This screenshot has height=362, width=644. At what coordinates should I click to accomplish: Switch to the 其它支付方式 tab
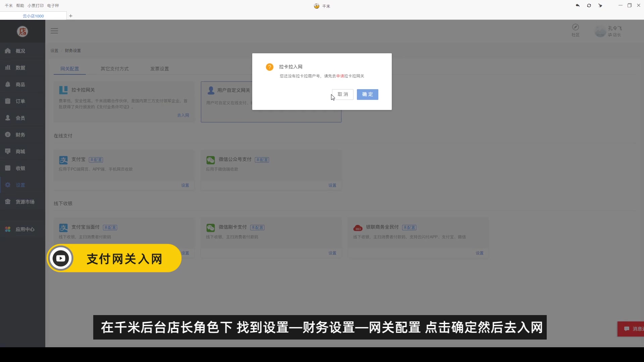(x=115, y=69)
